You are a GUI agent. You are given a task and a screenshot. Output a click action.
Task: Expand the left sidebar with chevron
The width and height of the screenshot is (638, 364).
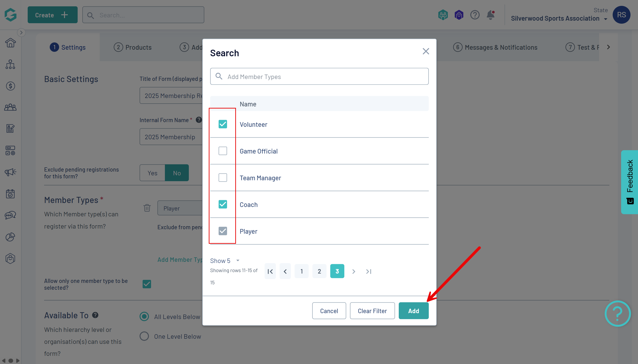(21, 33)
